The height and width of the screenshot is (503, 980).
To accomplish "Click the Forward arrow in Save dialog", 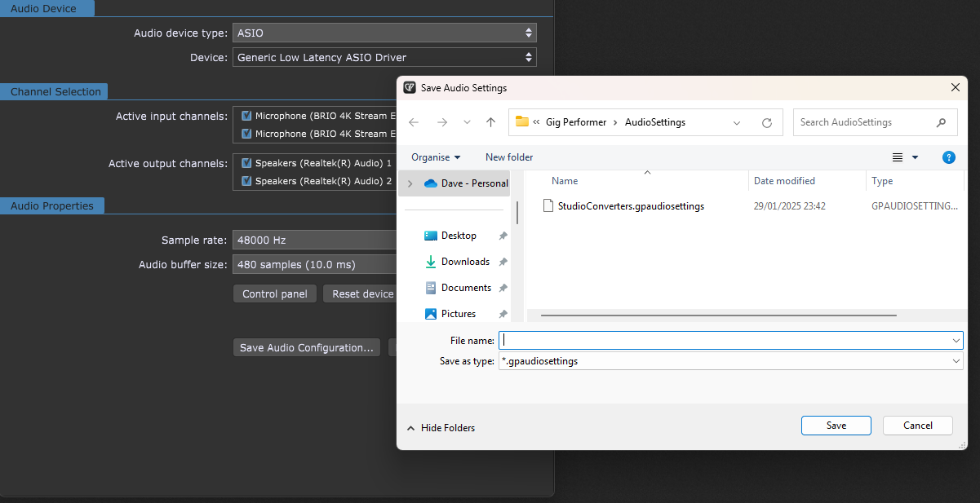I will [442, 122].
